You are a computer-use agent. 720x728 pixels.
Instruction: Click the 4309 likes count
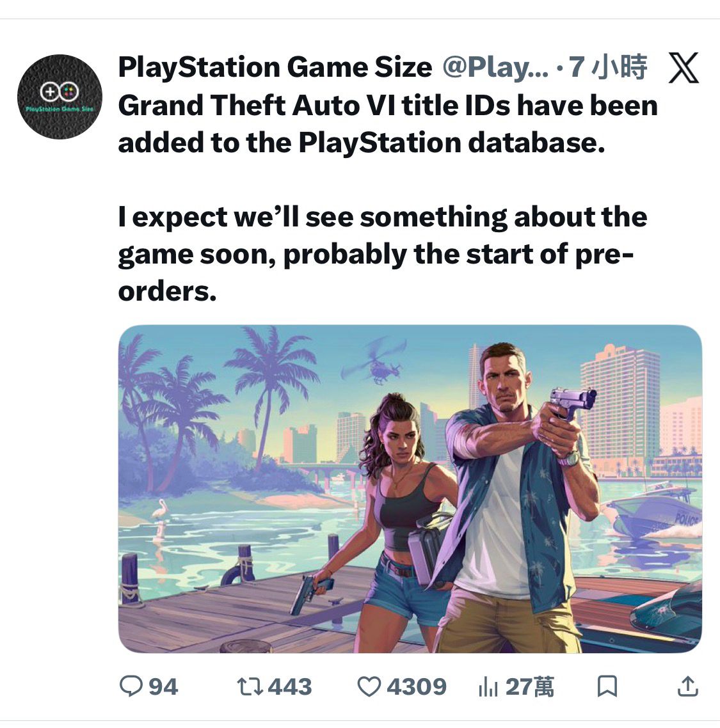(x=416, y=686)
